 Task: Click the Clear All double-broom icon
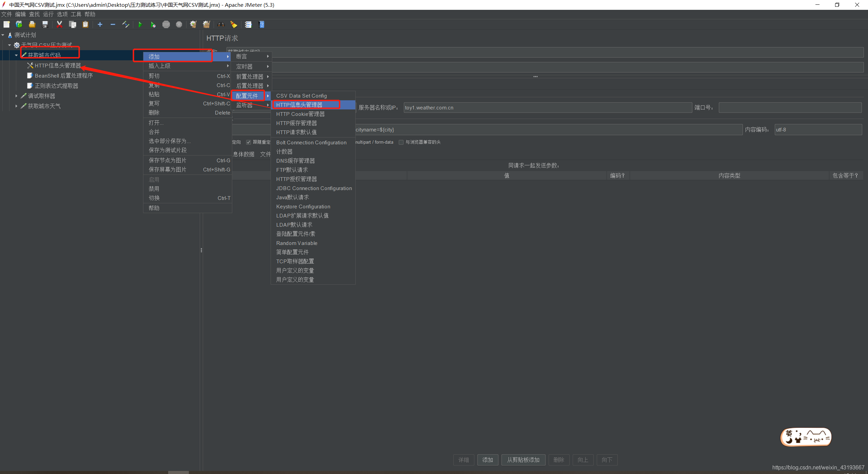(x=206, y=24)
